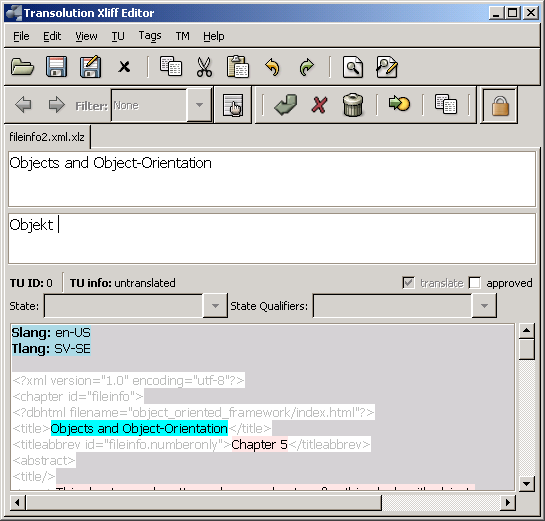The image size is (545, 521).
Task: Click the vertical scrollbar thumb
Action: pos(527,349)
